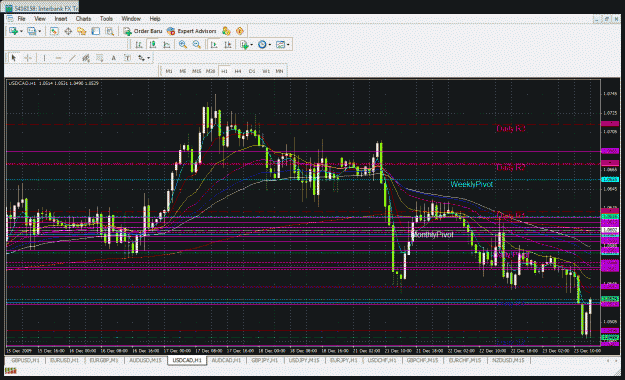The width and height of the screenshot is (625, 380).
Task: Click the orange diamond info icon
Action: pyautogui.click(x=240, y=31)
